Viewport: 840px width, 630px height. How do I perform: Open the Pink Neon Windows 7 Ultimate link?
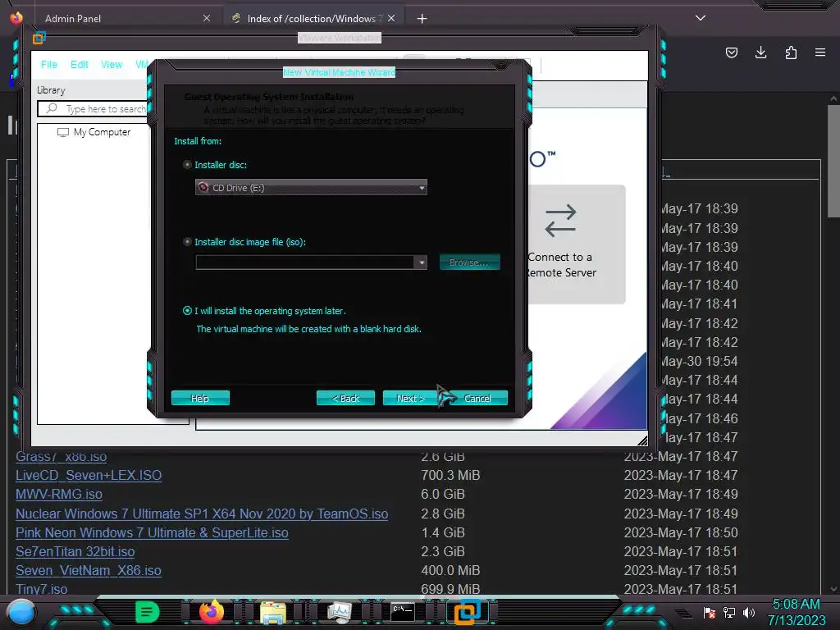[x=152, y=532]
